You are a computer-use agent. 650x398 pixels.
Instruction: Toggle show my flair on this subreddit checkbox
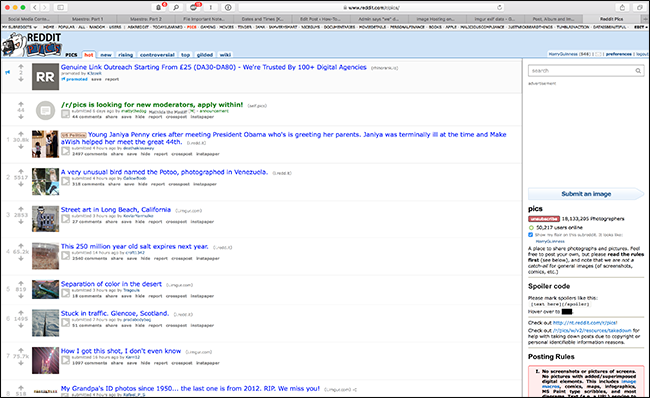530,235
